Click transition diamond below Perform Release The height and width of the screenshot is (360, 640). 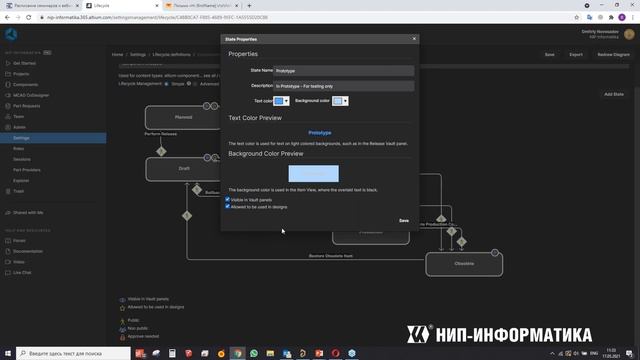(161, 151)
